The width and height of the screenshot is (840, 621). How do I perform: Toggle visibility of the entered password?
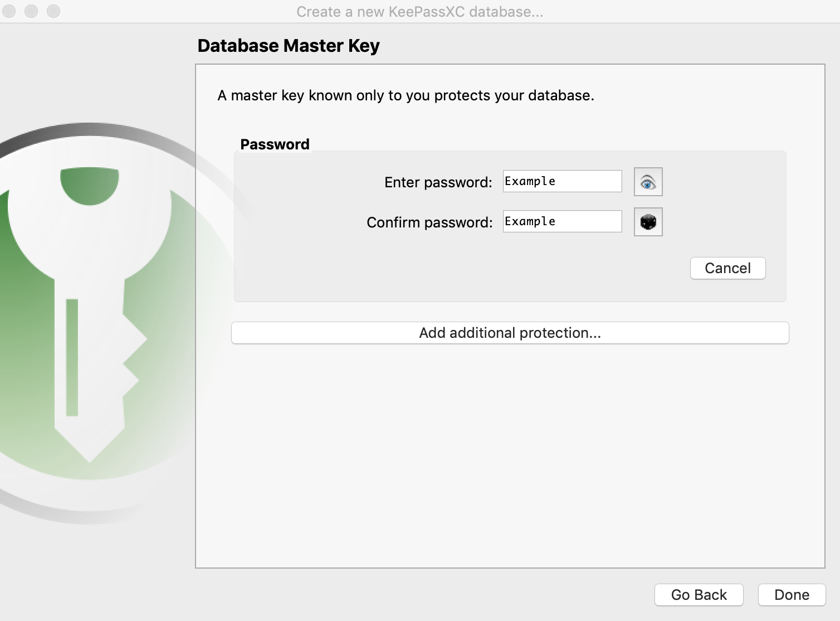(x=648, y=181)
